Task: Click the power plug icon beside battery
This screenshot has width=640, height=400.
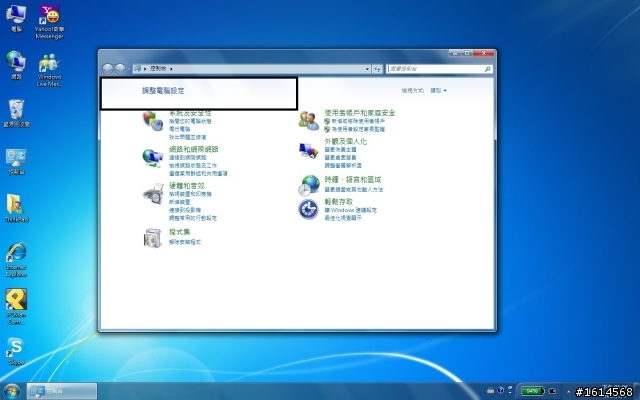Action: (553, 391)
